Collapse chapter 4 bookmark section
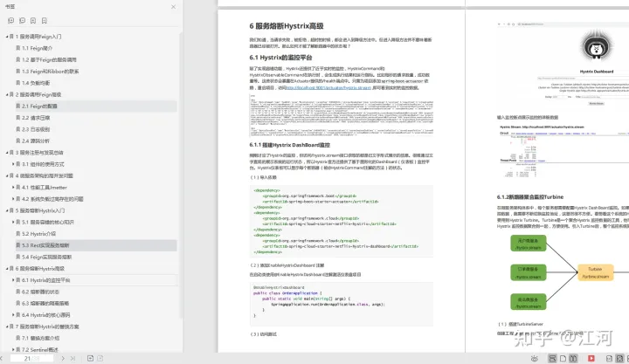This screenshot has width=629, height=364. pyautogui.click(x=7, y=176)
